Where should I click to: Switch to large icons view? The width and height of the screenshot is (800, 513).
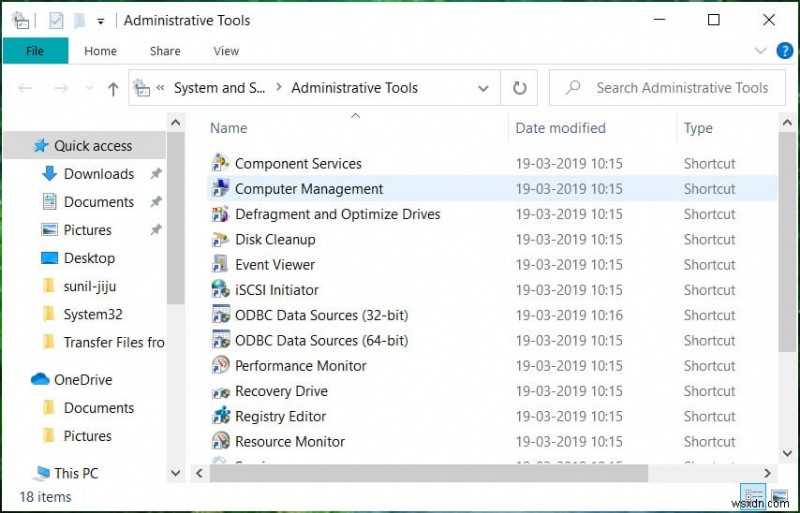click(x=779, y=496)
